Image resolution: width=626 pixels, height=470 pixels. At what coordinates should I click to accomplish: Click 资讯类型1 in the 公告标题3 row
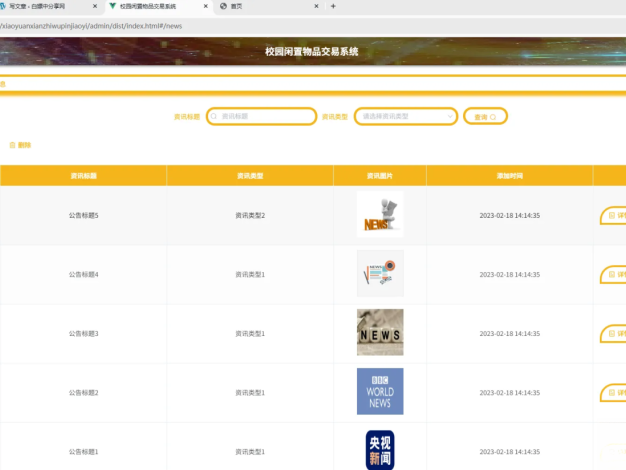tap(250, 333)
